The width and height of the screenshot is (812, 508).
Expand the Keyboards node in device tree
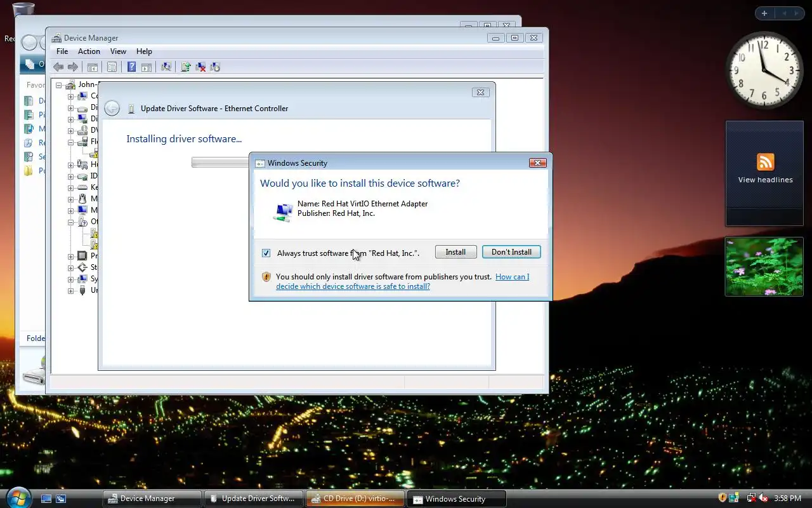[x=71, y=188]
